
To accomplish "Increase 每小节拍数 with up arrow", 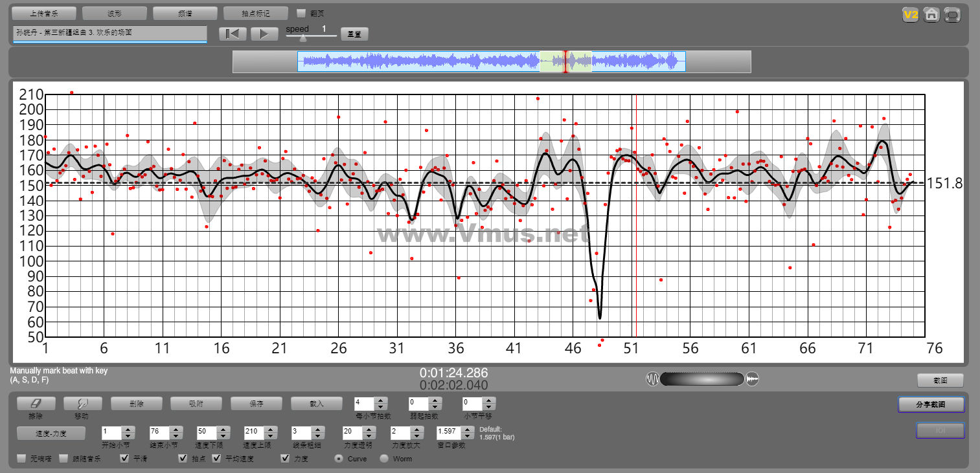I will point(381,400).
